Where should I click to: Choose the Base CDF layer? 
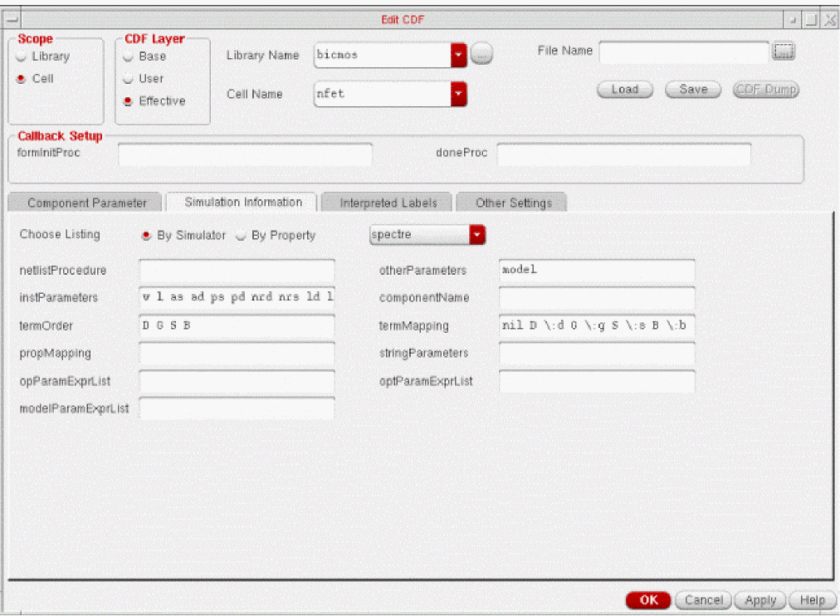coord(128,56)
